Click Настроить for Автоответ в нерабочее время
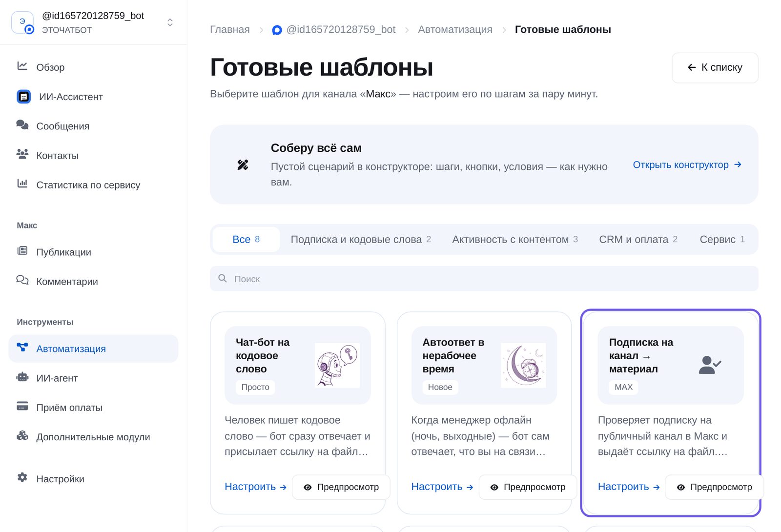This screenshot has width=781, height=532. click(x=442, y=487)
